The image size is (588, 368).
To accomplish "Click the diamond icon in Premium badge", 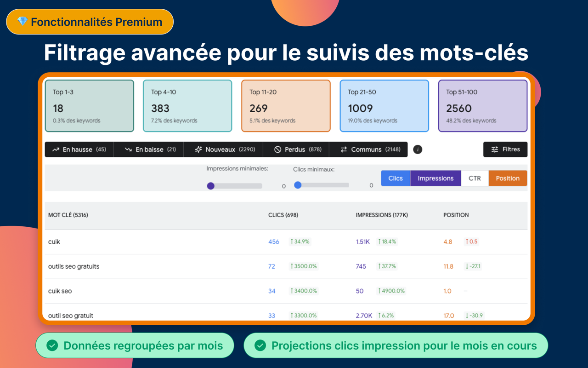I will click(x=22, y=22).
